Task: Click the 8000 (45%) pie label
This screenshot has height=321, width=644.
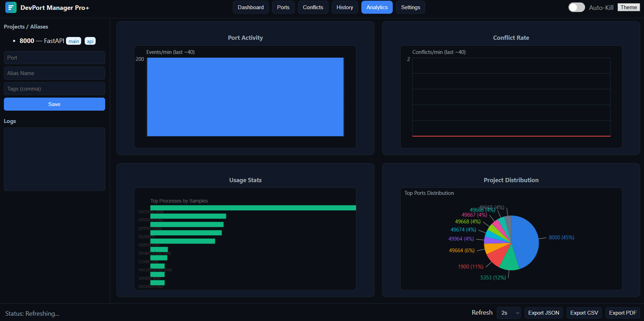Action: tap(561, 237)
